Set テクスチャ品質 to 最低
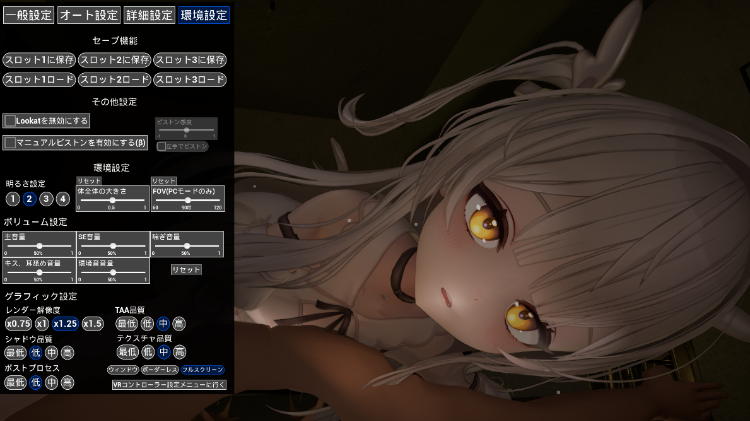Screen dimensions: 750x421 (x=128, y=353)
